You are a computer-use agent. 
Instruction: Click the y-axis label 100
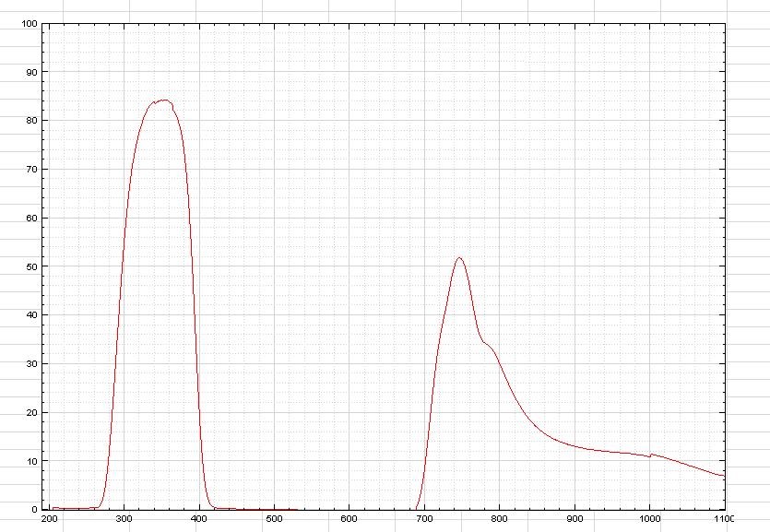pyautogui.click(x=29, y=24)
